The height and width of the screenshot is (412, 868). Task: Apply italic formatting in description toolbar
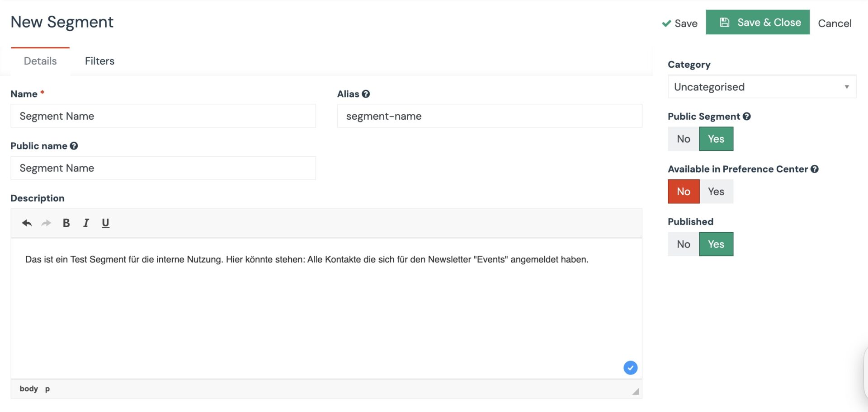pos(86,223)
